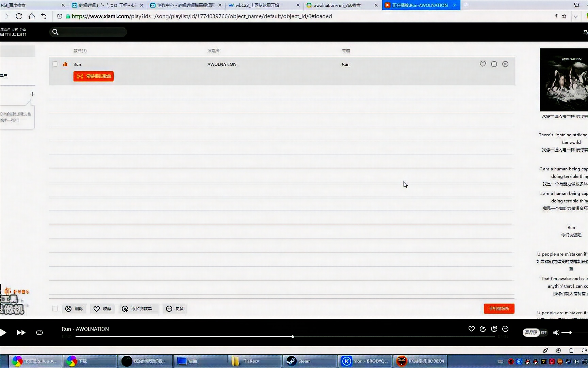Click the address bar URL
The image size is (588, 368).
click(x=202, y=16)
